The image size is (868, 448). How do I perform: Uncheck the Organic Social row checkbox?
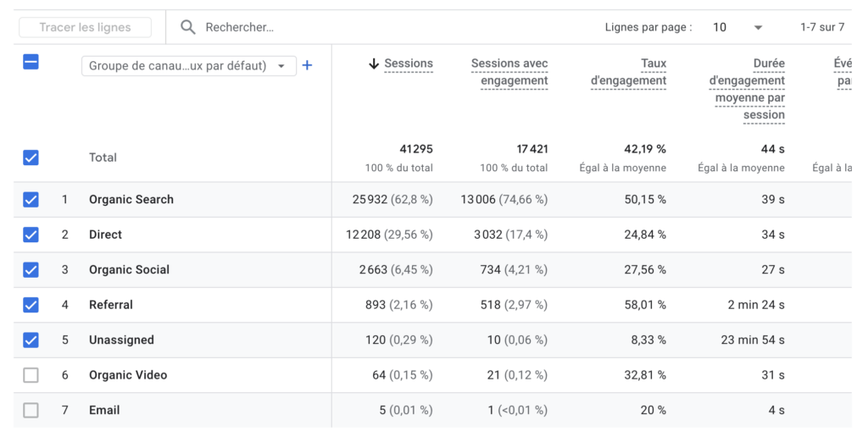(31, 270)
